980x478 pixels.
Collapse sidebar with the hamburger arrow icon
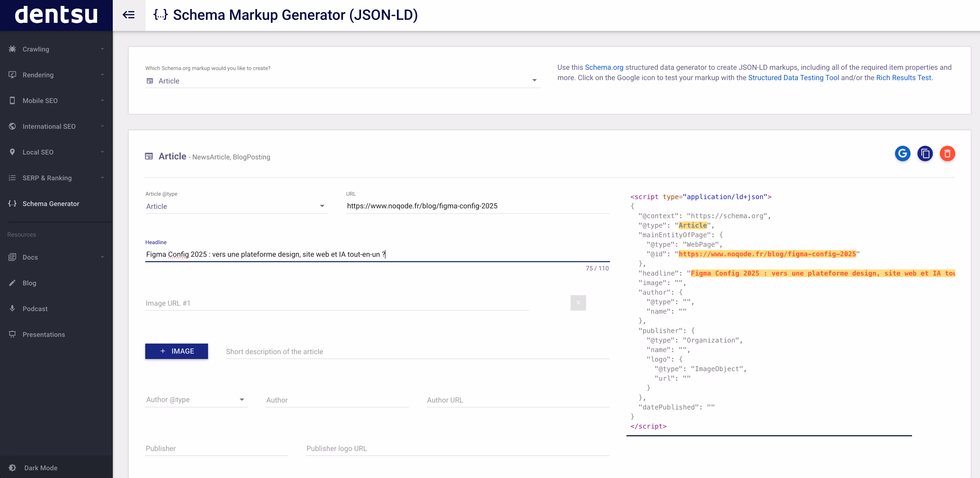point(128,15)
